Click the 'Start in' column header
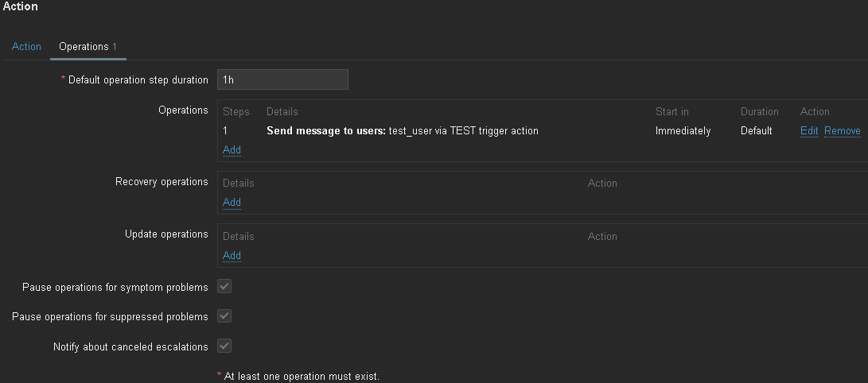 (671, 112)
